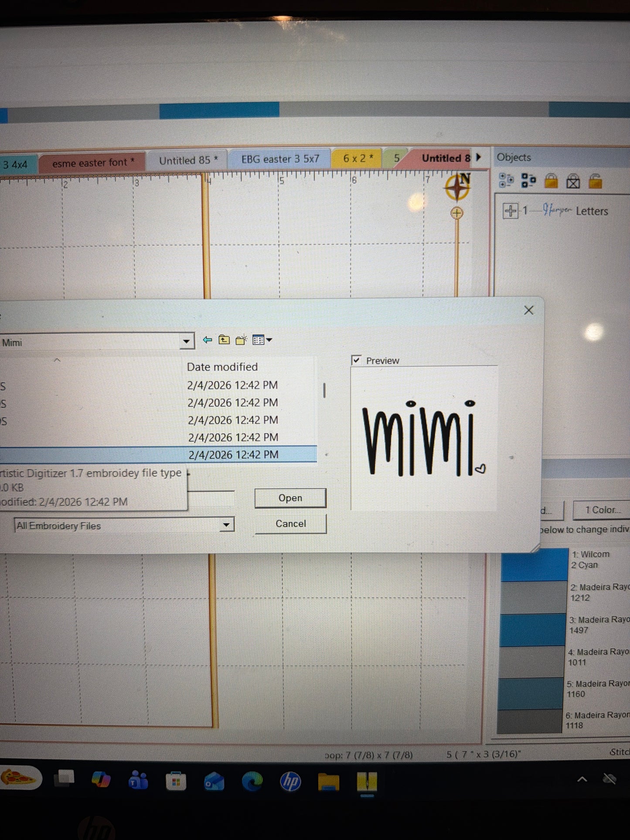Click the embroidery app icon on the taskbar
Image resolution: width=630 pixels, height=840 pixels.
367,782
